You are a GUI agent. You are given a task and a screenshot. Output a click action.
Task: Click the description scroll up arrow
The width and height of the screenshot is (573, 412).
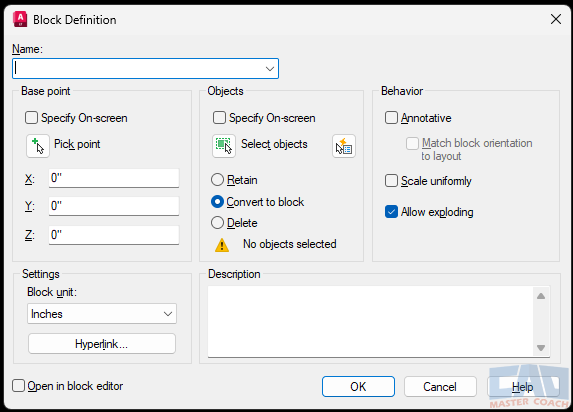(541, 296)
